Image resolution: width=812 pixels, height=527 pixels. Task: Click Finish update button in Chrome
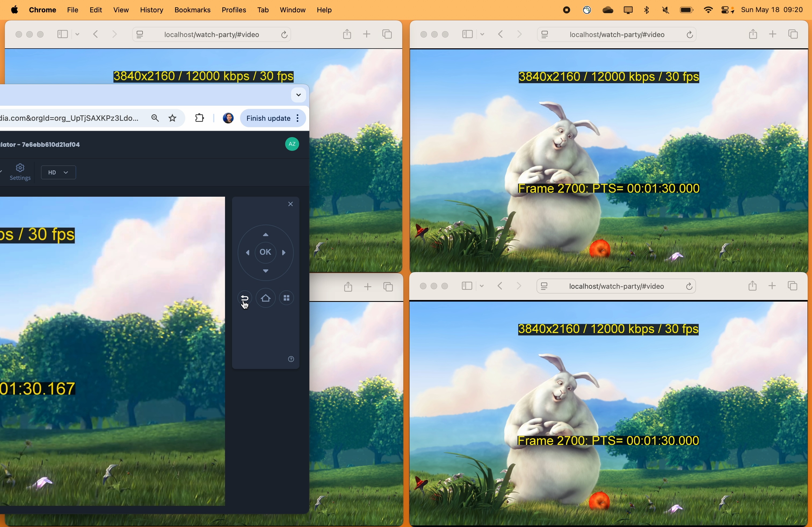268,118
